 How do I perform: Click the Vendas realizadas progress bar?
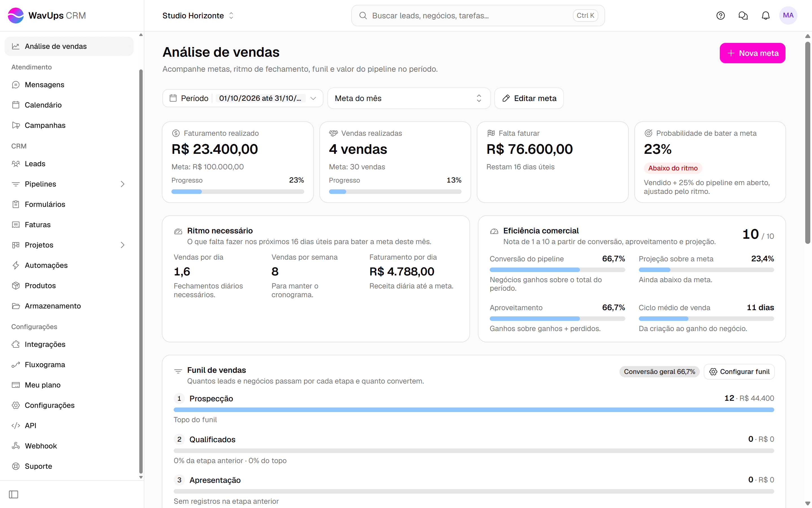click(x=395, y=192)
